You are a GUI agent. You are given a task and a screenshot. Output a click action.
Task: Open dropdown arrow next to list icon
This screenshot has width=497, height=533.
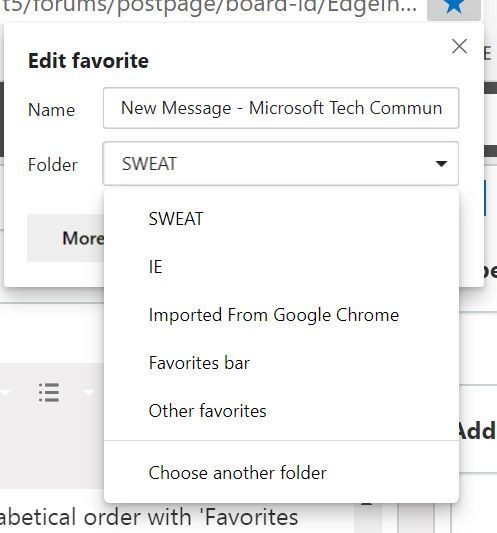point(88,393)
